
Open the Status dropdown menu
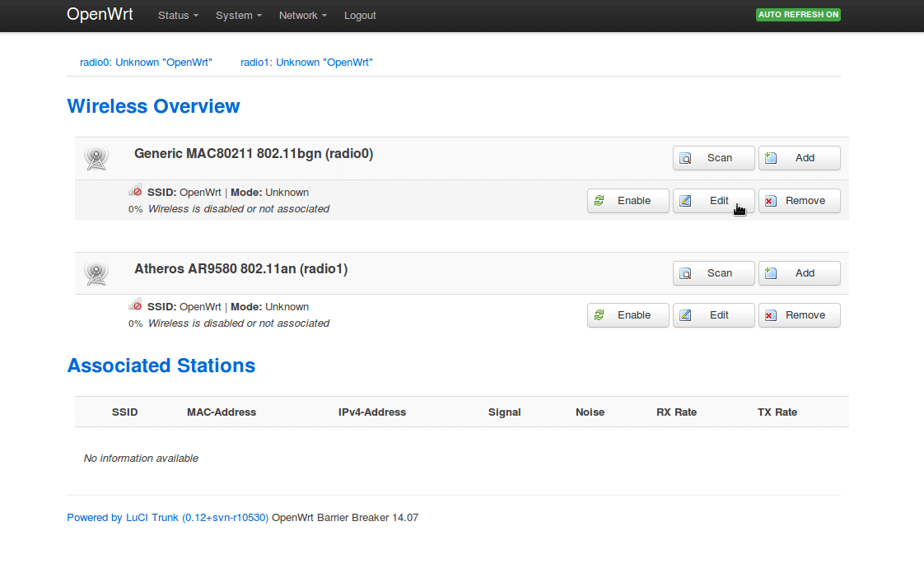click(178, 16)
